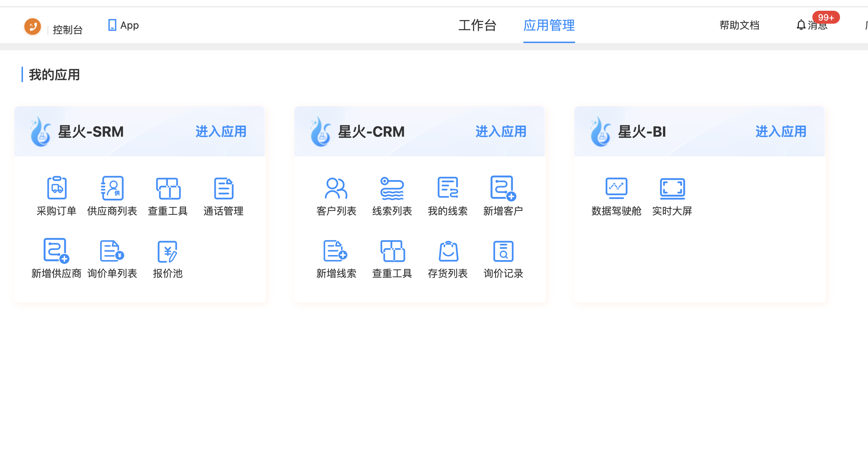Click the 控制台 console label
Viewport: 868px width, 457px height.
coord(68,30)
